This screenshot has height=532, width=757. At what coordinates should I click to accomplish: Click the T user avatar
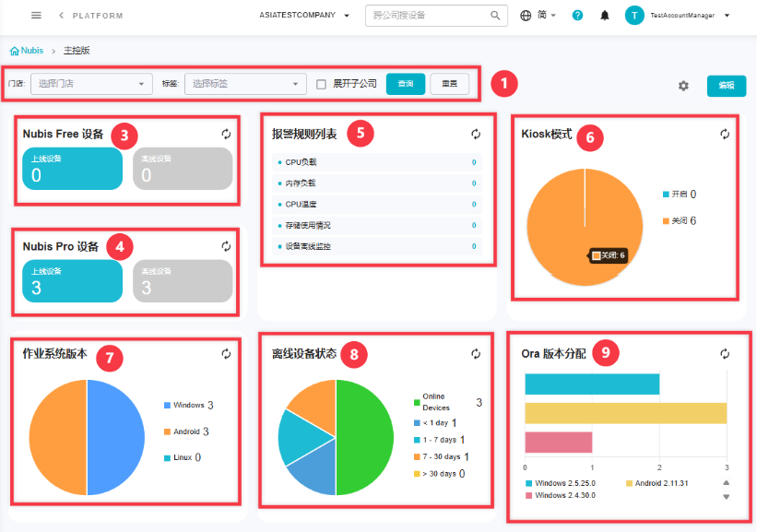pyautogui.click(x=634, y=16)
